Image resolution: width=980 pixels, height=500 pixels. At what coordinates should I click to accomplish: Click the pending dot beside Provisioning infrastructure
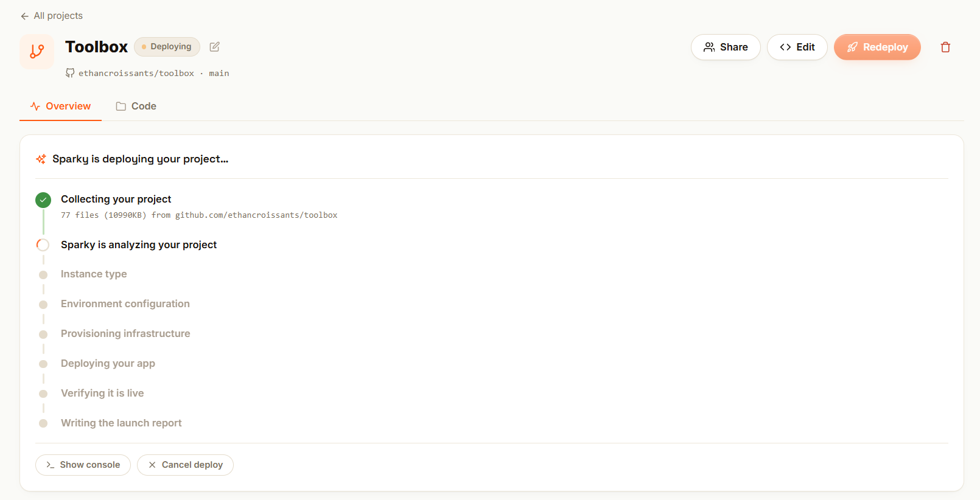point(43,335)
